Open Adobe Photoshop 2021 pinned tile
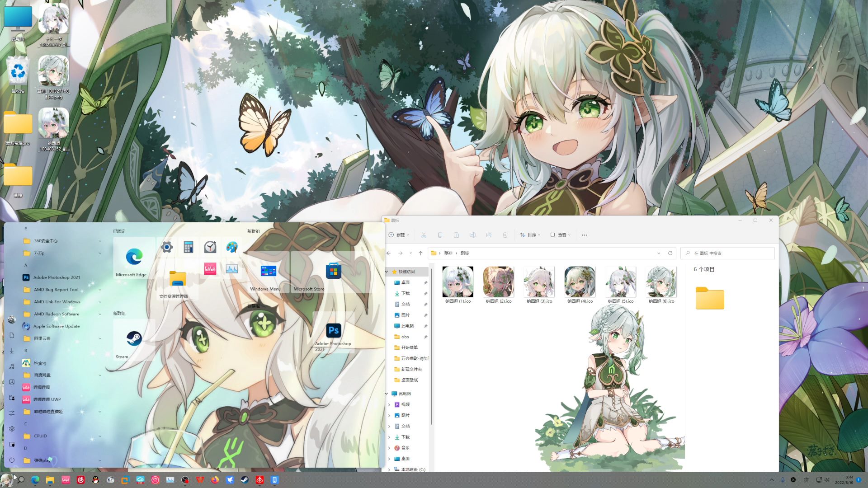Viewport: 868px width, 488px height. (333, 331)
